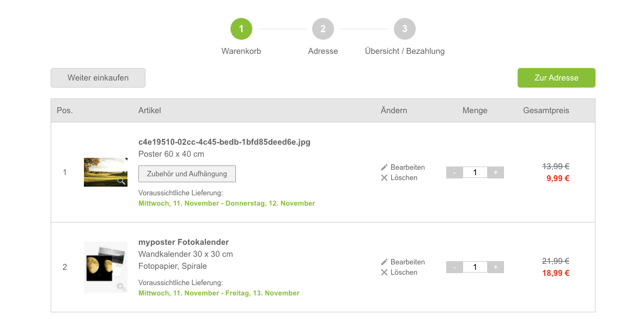Decrease the Fotokalender quantity with minus
The width and height of the screenshot is (644, 327).
(454, 267)
